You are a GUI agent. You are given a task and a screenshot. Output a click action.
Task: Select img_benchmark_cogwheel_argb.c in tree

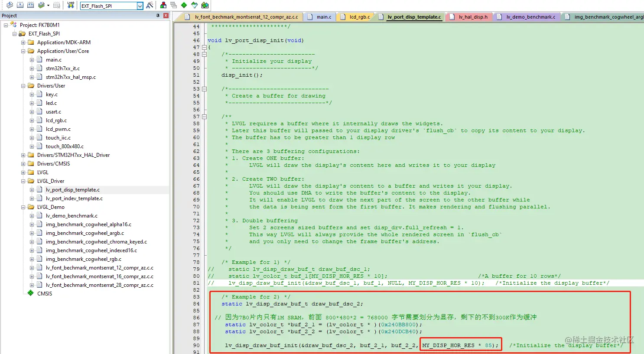(x=85, y=233)
